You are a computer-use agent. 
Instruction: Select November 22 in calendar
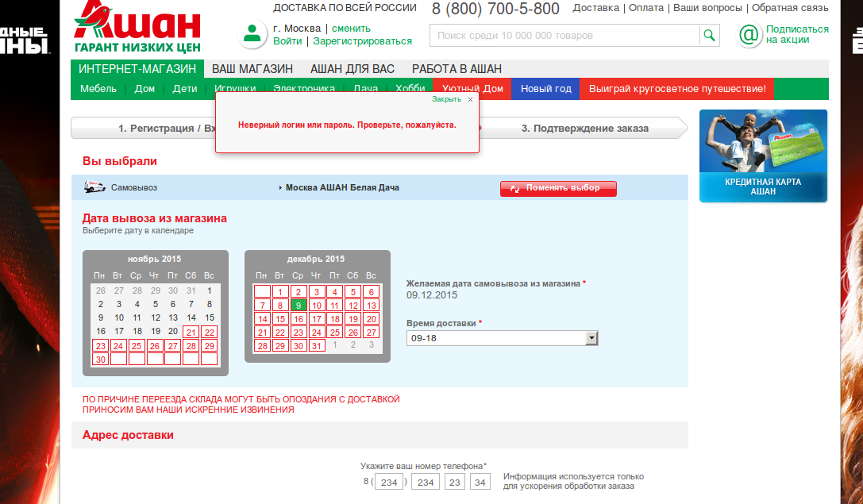(x=209, y=332)
